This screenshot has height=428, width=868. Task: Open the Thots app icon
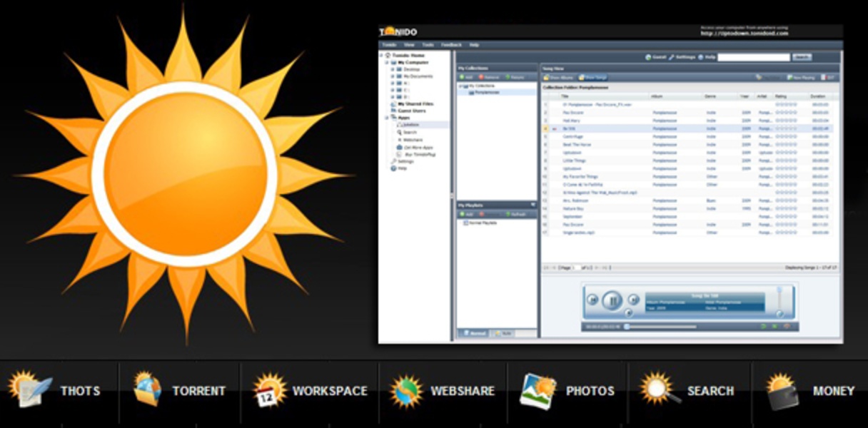click(30, 389)
